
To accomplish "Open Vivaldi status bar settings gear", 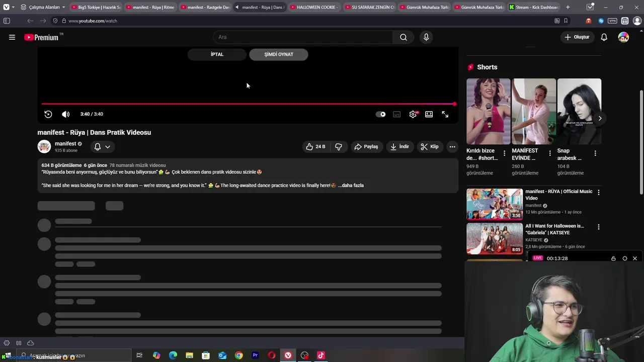I will 7,343.
